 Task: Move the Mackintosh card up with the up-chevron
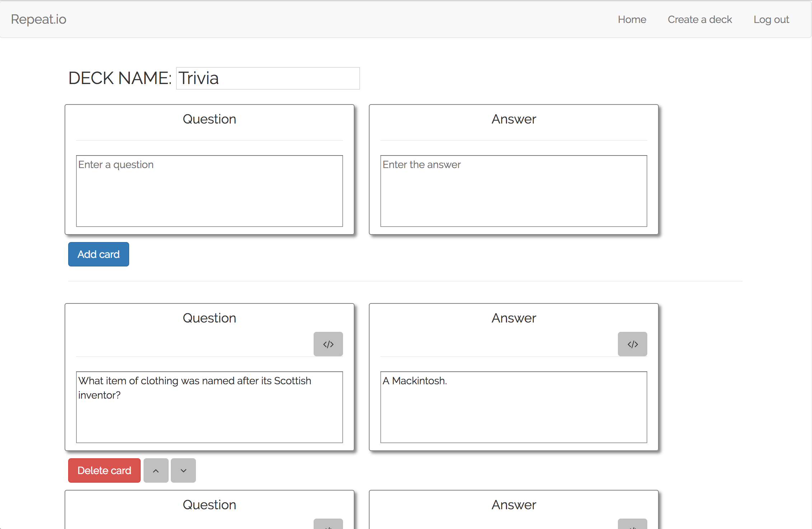point(156,470)
